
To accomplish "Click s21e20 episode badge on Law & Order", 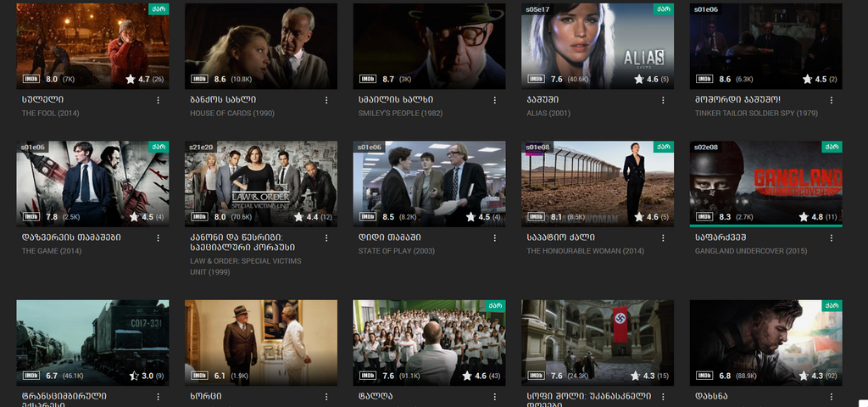I will [x=200, y=147].
